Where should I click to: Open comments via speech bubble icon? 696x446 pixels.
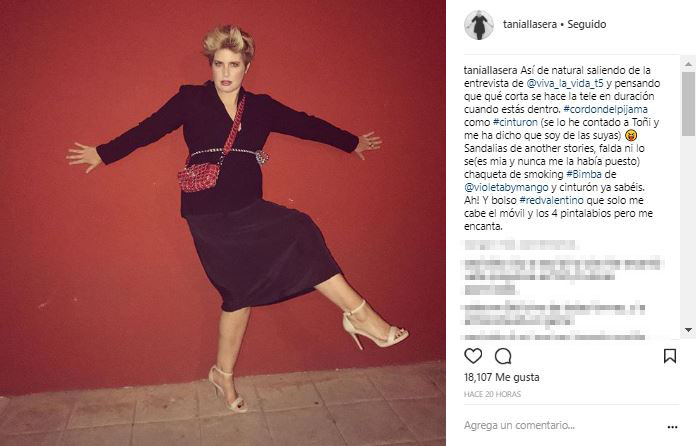[x=503, y=356]
